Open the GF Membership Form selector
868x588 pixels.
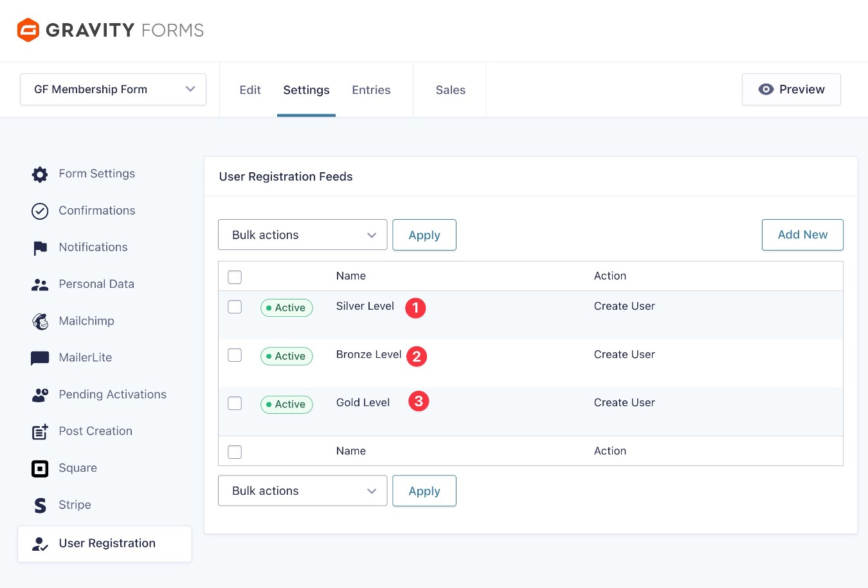coord(113,89)
